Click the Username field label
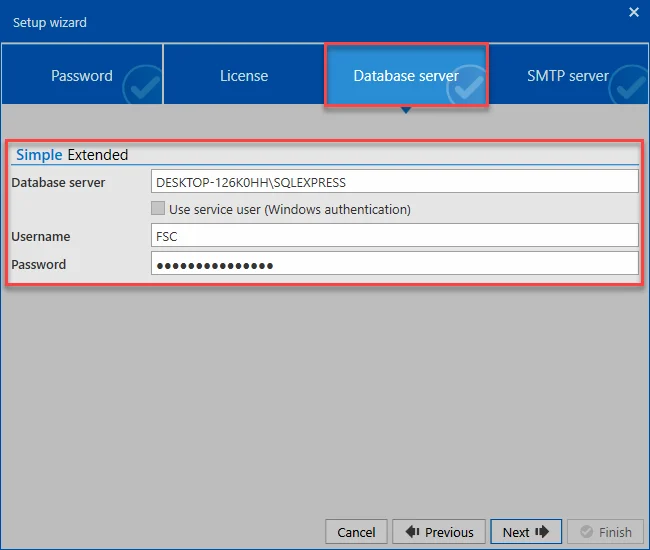 pyautogui.click(x=41, y=236)
